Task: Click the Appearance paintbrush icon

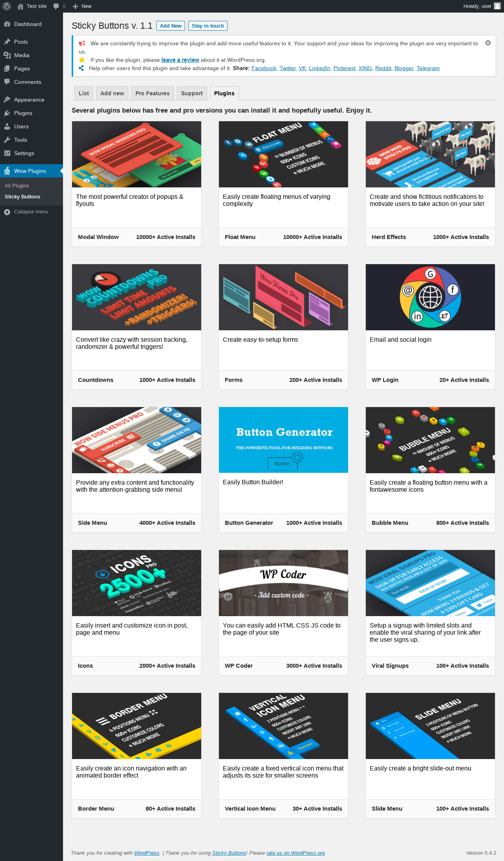Action: click(x=7, y=100)
